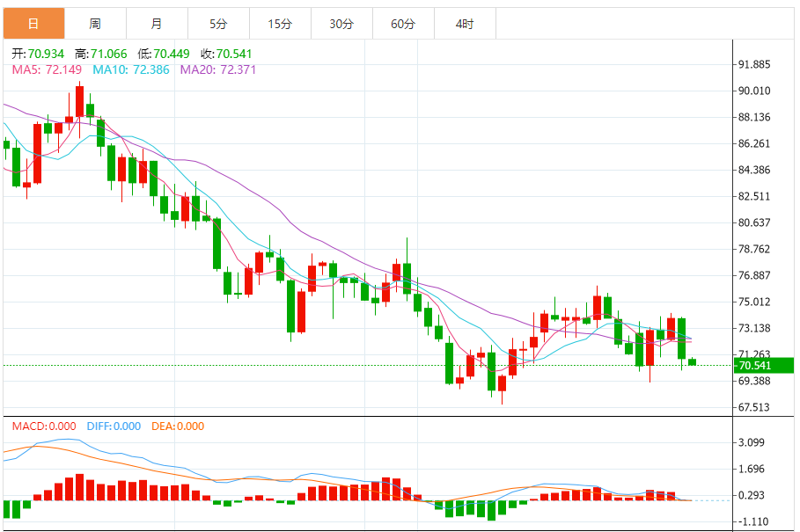This screenshot has width=800, height=532.
Task: Click the 0.293 MACD axis label
Action: (751, 495)
